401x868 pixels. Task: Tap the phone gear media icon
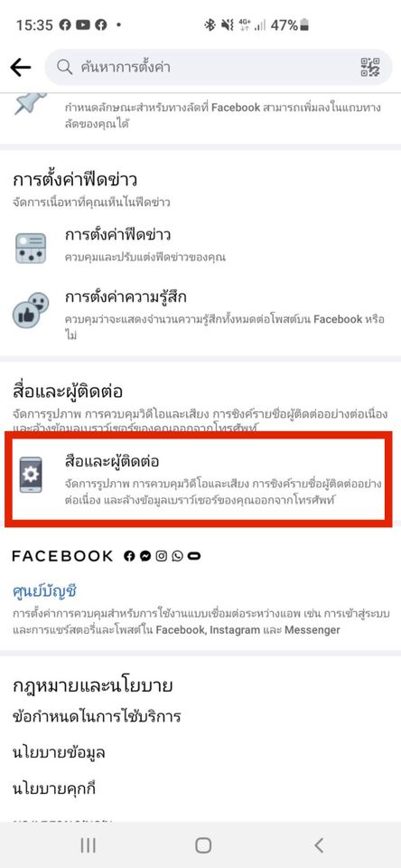click(31, 475)
